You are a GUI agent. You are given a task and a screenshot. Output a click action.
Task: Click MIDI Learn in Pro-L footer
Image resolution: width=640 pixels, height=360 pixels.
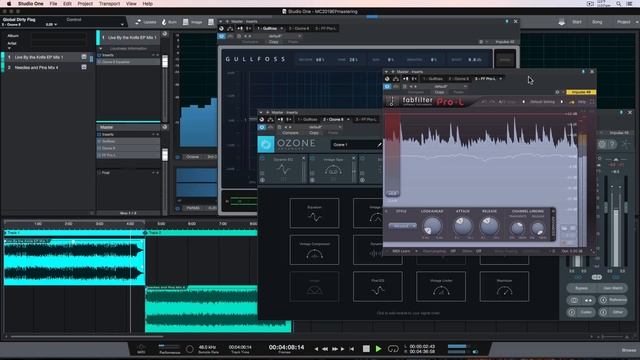click(x=401, y=251)
